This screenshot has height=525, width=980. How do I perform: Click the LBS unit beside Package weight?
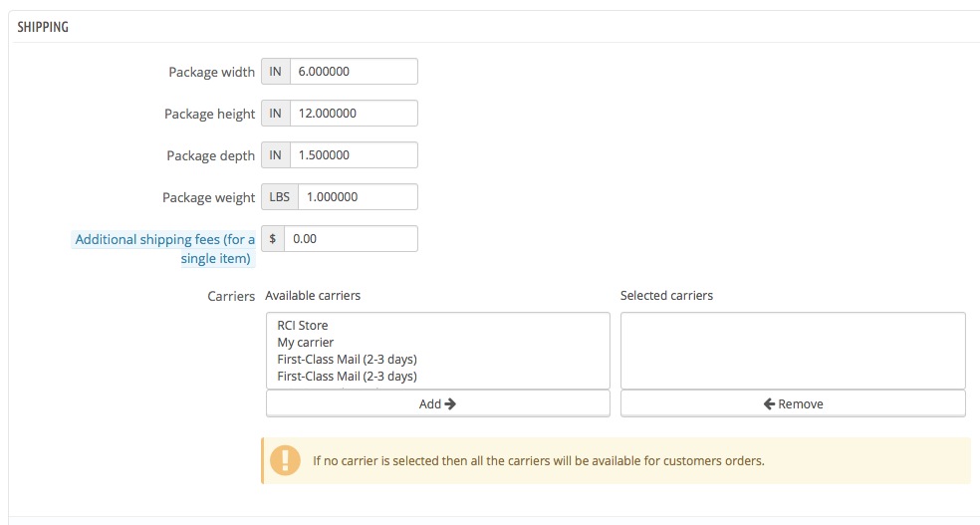(280, 197)
